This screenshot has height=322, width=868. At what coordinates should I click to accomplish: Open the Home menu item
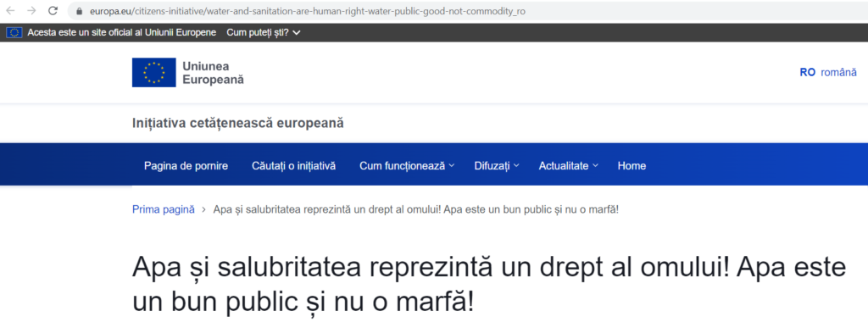click(632, 165)
